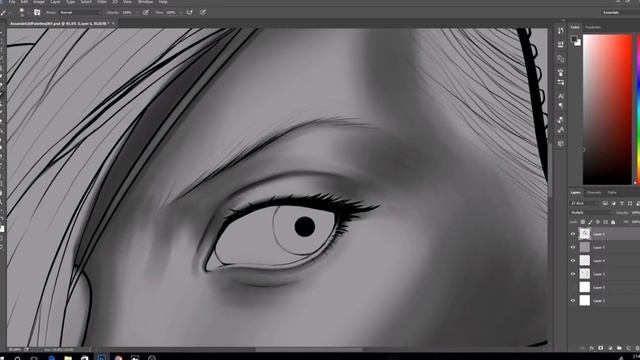
Task: Switch to the Swatches panel tab
Action: [x=593, y=27]
